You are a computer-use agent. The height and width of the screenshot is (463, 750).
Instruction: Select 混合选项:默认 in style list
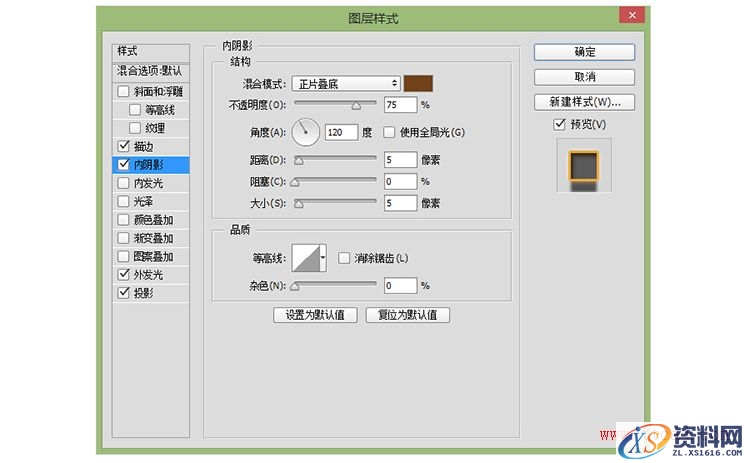click(151, 71)
